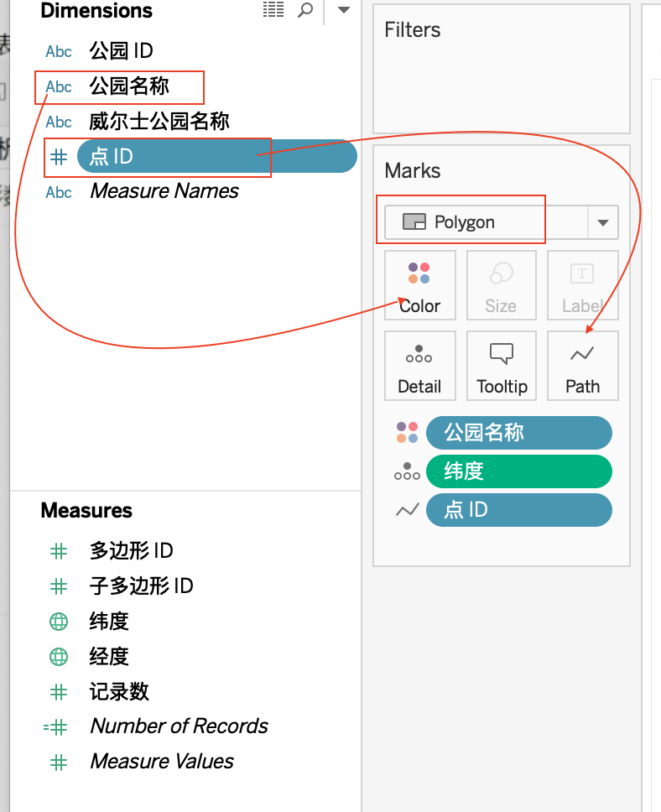Click the Abc icon beside 公园 ID

[x=59, y=51]
